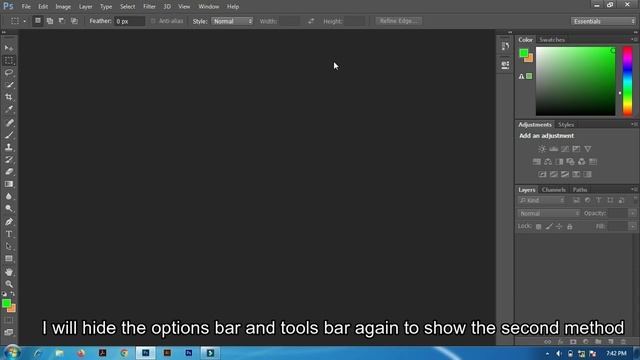Click the Feather input field

coord(129,21)
